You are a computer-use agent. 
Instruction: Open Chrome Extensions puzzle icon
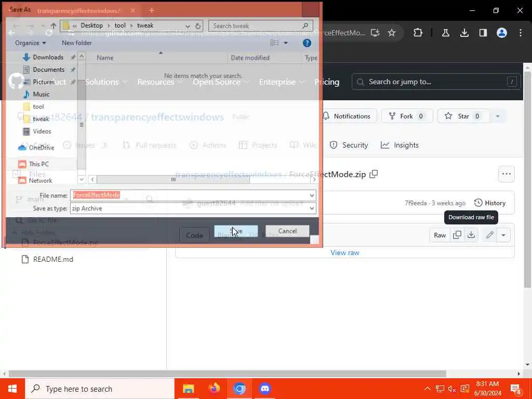(418, 33)
